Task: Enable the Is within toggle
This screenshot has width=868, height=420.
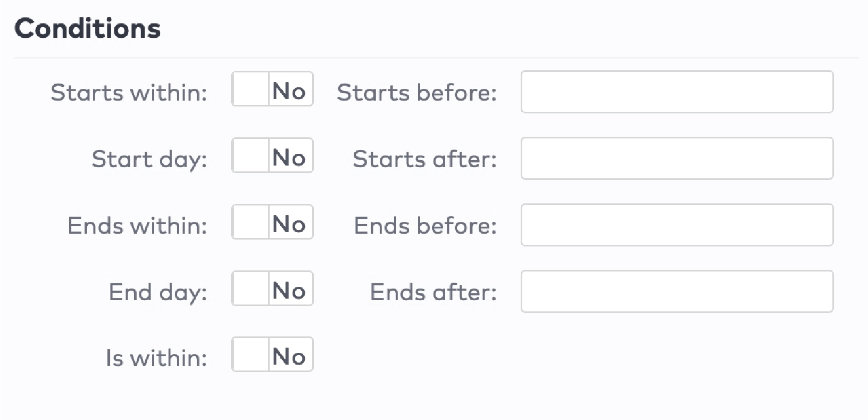Action: click(272, 355)
